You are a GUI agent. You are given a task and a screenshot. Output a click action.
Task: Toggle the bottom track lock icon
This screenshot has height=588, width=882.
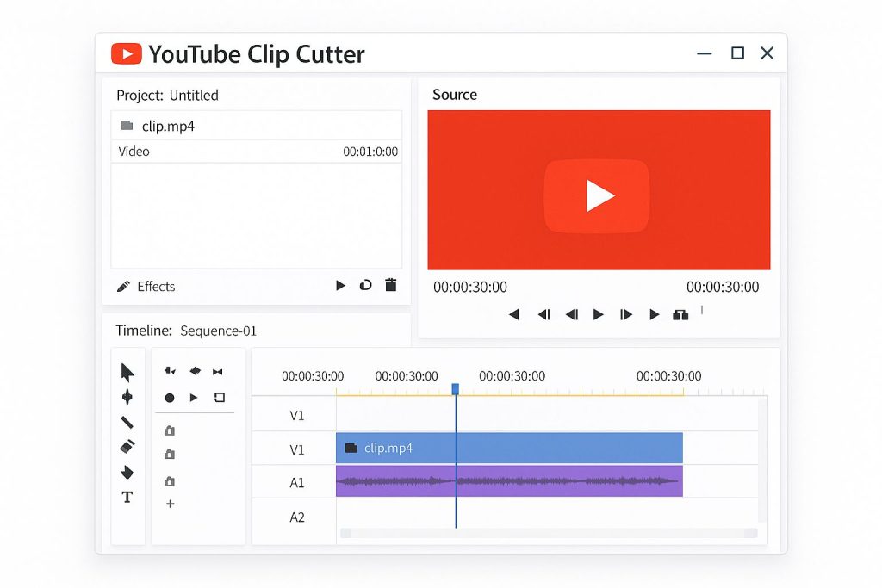[170, 481]
